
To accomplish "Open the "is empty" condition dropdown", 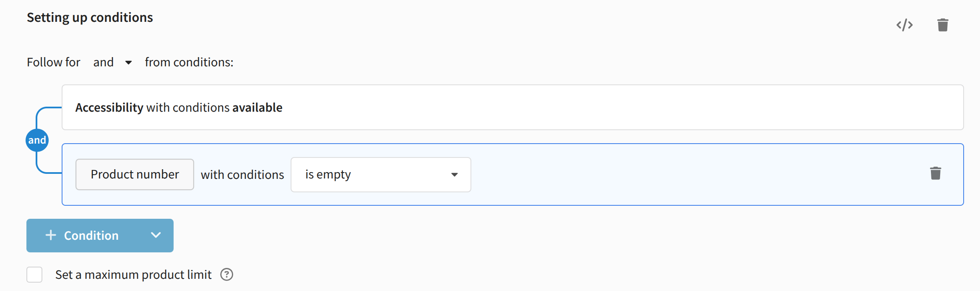I will point(380,175).
